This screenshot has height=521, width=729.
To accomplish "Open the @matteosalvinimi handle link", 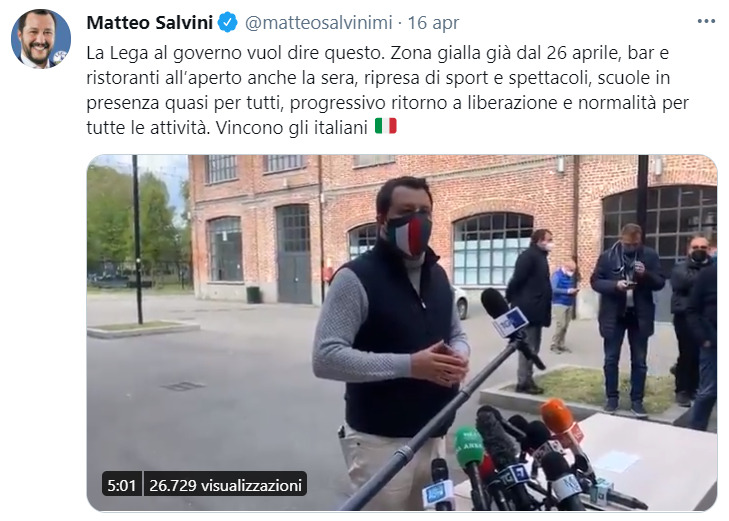I will 318,22.
